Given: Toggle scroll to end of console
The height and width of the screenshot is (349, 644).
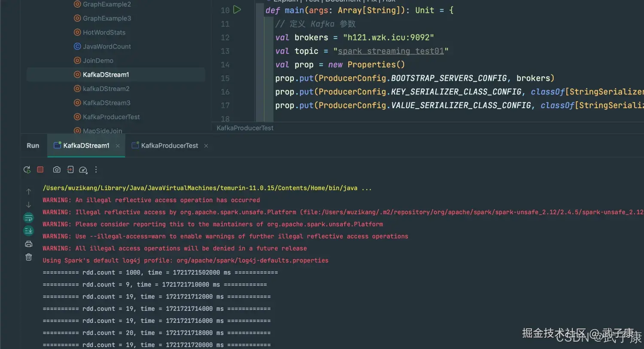Looking at the screenshot, I should (x=28, y=231).
